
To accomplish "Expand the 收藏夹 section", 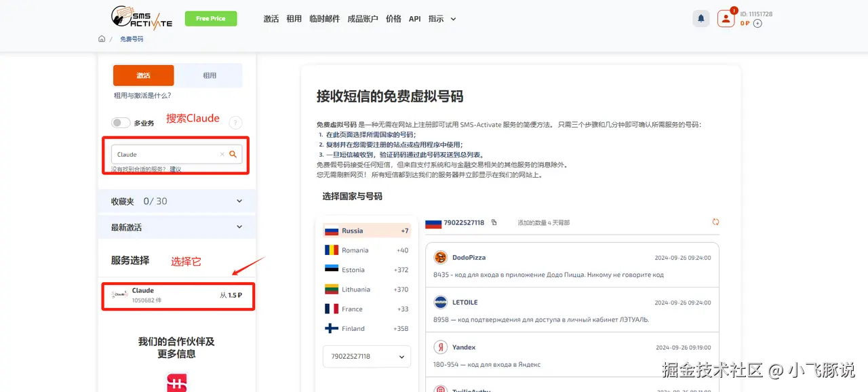I will [x=177, y=201].
